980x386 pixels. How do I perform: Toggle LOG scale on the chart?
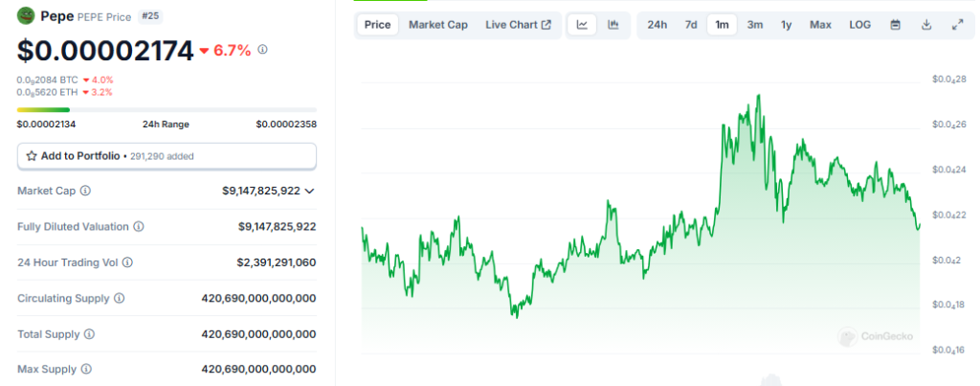click(x=859, y=25)
